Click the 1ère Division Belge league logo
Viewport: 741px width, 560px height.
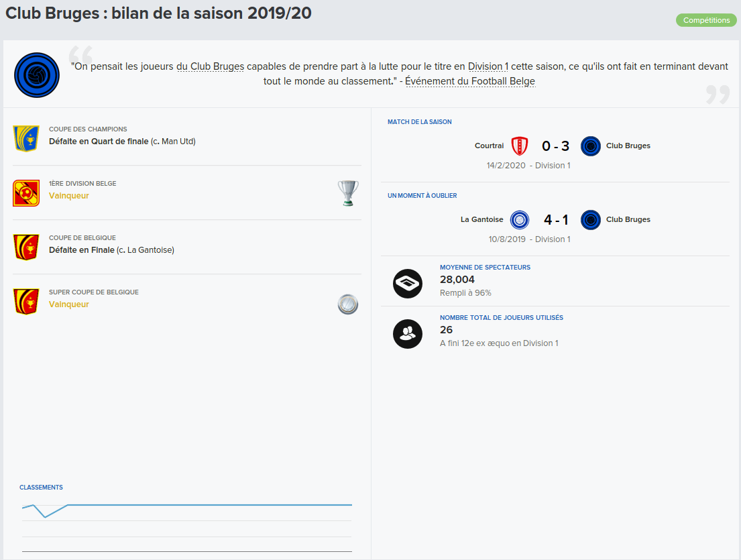(x=26, y=192)
